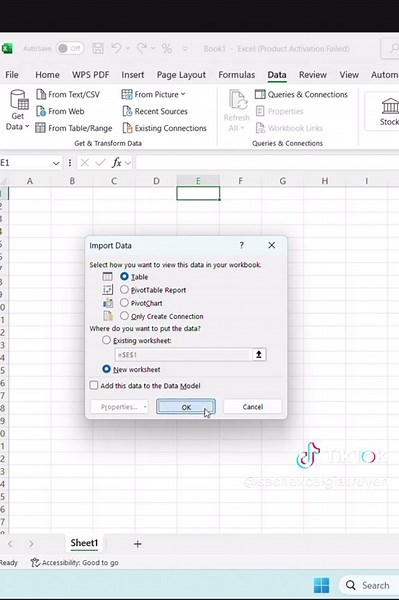This screenshot has width=399, height=600.
Task: Click the Name Box showing E1
Action: coord(25,163)
